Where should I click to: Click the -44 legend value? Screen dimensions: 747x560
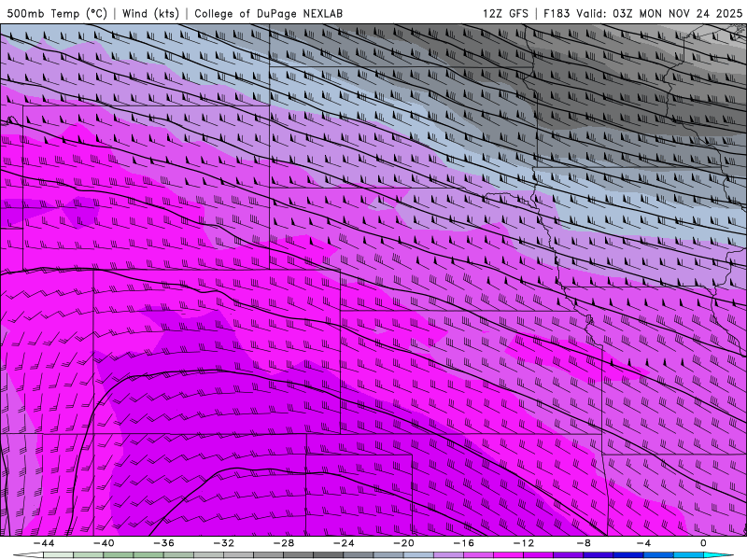point(44,543)
